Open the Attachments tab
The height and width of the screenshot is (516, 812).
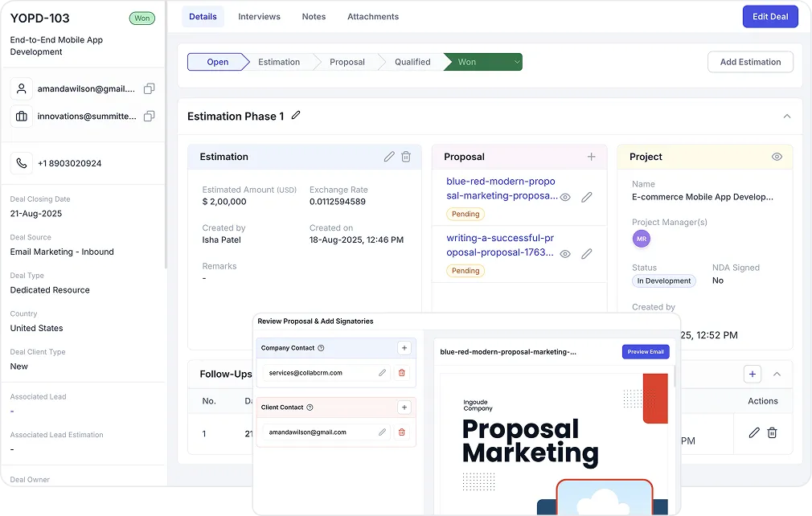click(372, 16)
